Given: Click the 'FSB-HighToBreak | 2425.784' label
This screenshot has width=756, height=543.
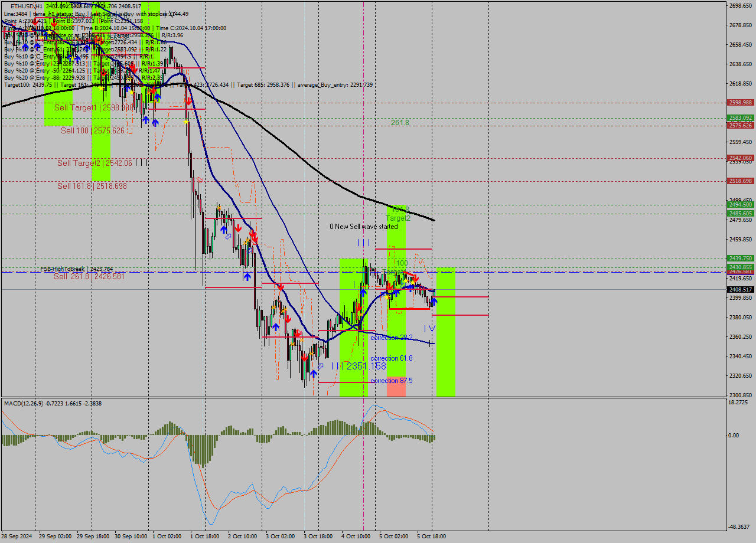Looking at the screenshot, I should (76, 269).
